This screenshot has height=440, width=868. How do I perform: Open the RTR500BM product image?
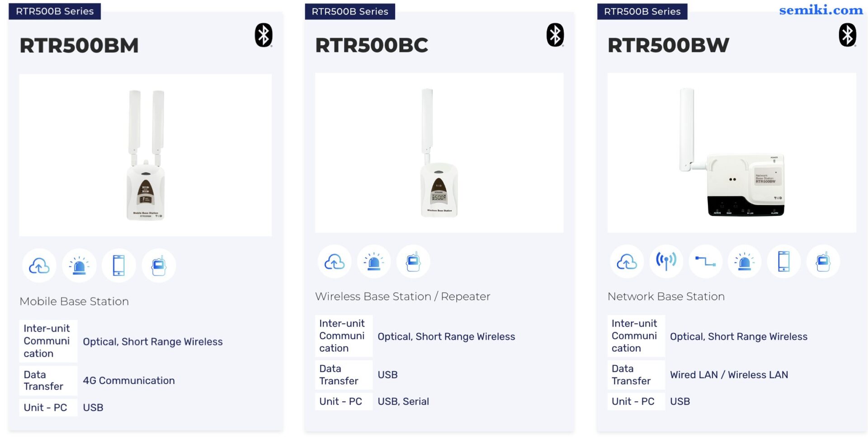(146, 155)
